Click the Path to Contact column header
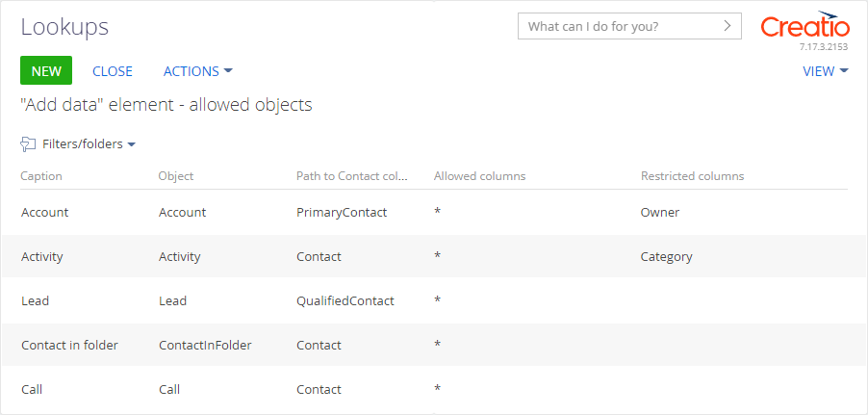 point(352,176)
